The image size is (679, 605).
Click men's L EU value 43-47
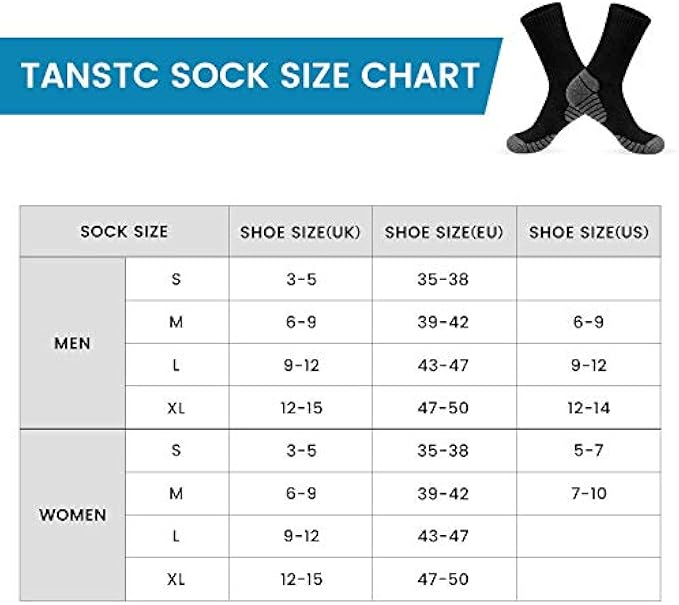click(443, 365)
